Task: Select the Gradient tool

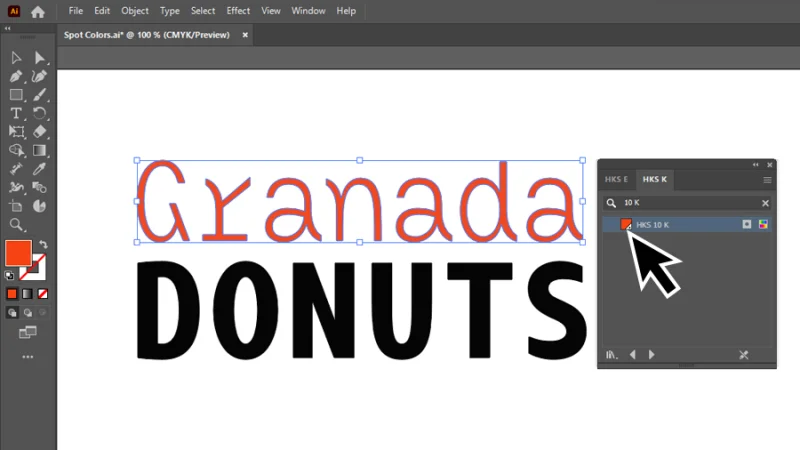Action: coord(39,151)
